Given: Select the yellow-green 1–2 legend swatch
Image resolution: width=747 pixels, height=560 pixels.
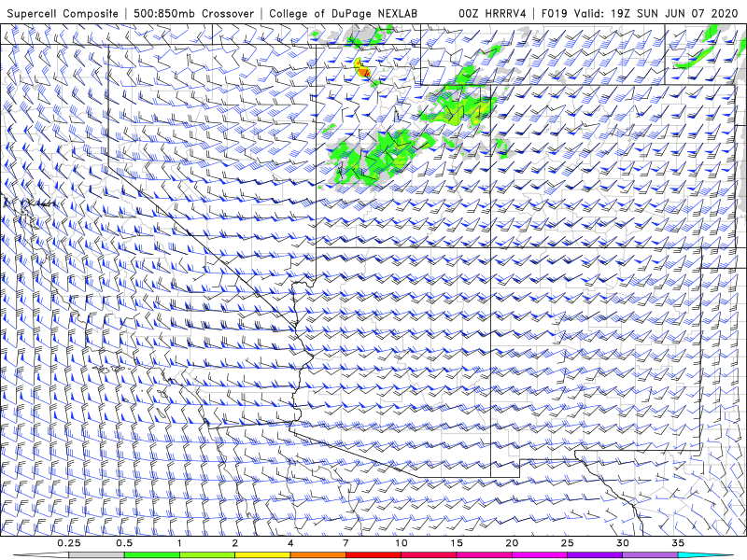Looking at the screenshot, I should (x=207, y=555).
